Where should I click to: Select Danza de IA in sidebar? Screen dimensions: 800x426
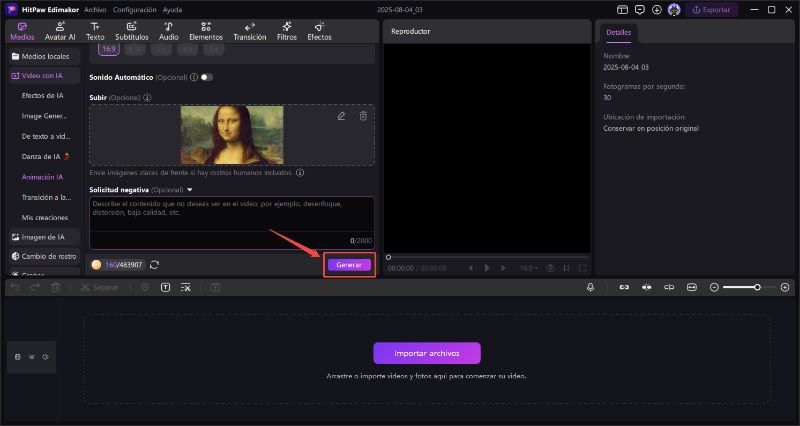(x=45, y=157)
